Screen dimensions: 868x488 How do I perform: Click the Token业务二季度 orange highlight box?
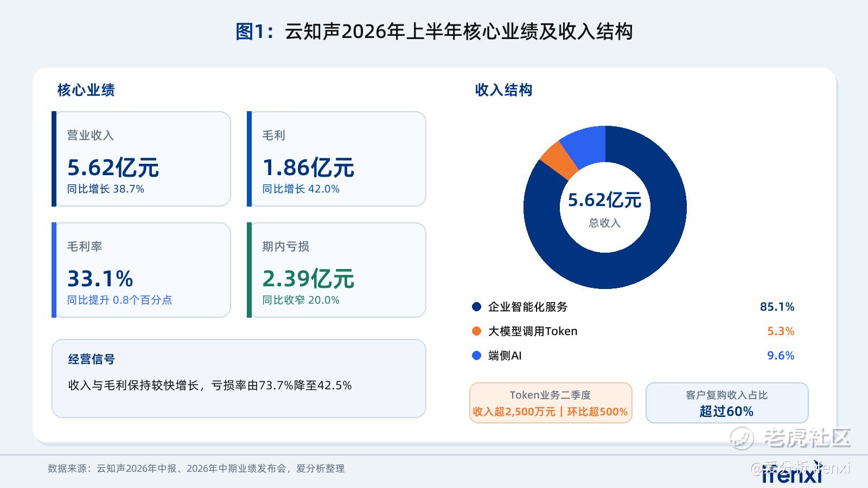pos(551,403)
